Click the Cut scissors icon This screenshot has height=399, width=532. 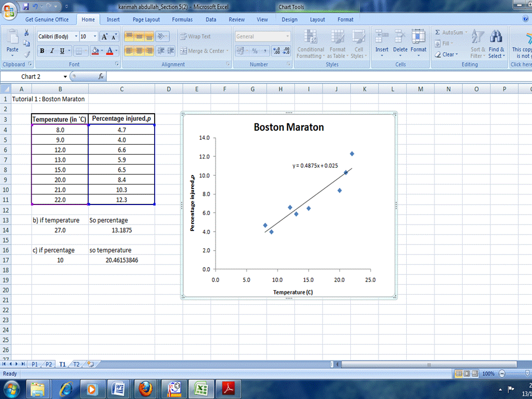(x=27, y=33)
